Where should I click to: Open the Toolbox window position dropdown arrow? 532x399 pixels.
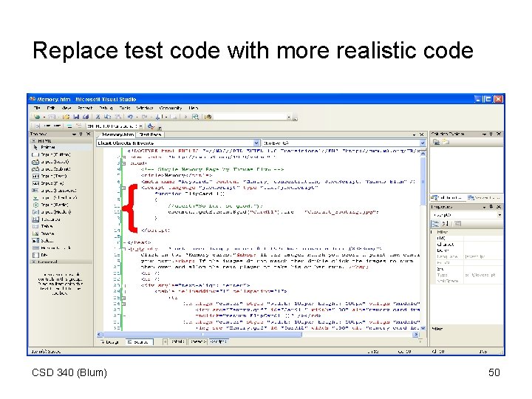pyautogui.click(x=74, y=134)
